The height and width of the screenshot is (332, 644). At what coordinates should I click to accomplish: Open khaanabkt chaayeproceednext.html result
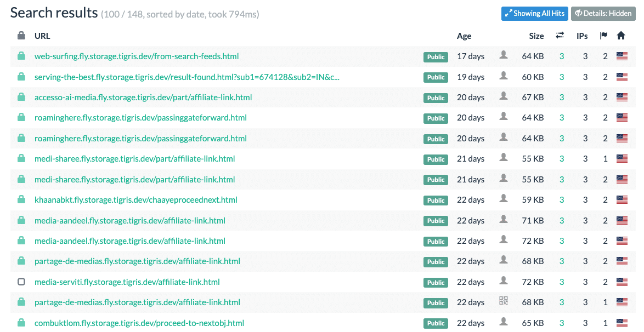point(136,200)
